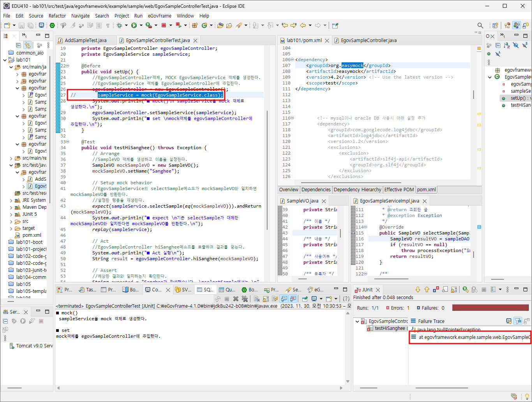
Task: Click Compare Result icon in Failure Trace
Action: (x=527, y=321)
